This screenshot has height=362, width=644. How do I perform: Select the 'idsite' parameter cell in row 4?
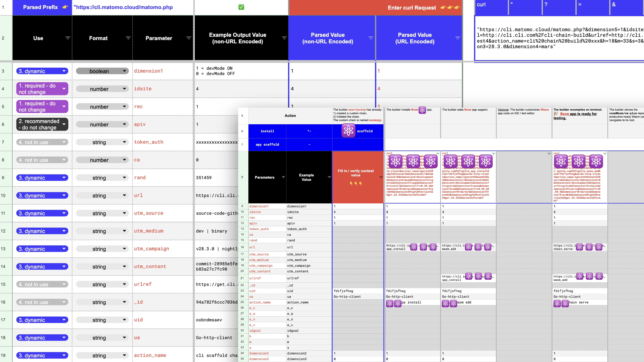163,89
